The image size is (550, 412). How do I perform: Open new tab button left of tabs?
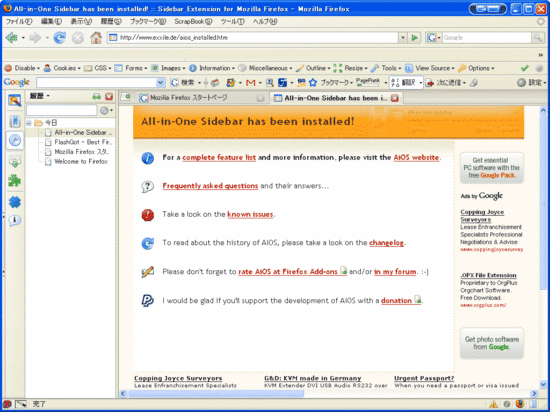(x=126, y=97)
